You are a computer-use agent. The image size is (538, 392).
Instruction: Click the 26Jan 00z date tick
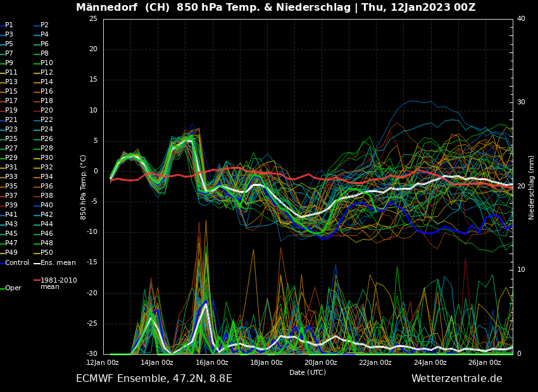[x=485, y=362]
